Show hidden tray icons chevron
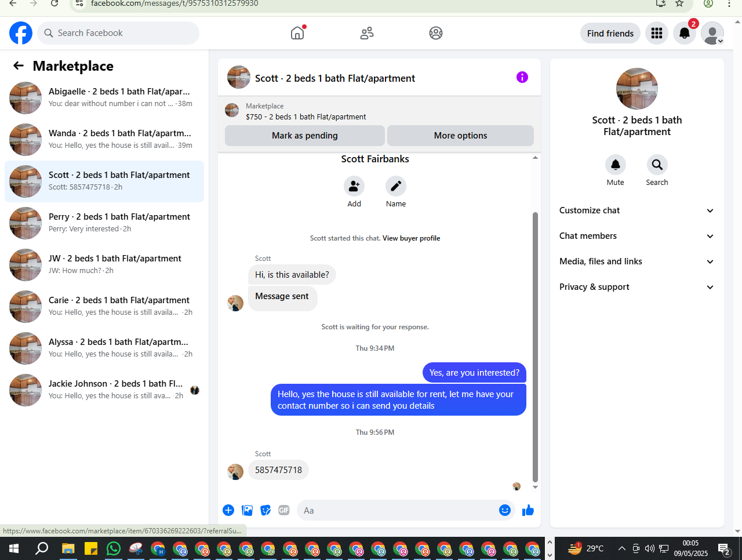Image resolution: width=742 pixels, height=560 pixels. pyautogui.click(x=621, y=548)
